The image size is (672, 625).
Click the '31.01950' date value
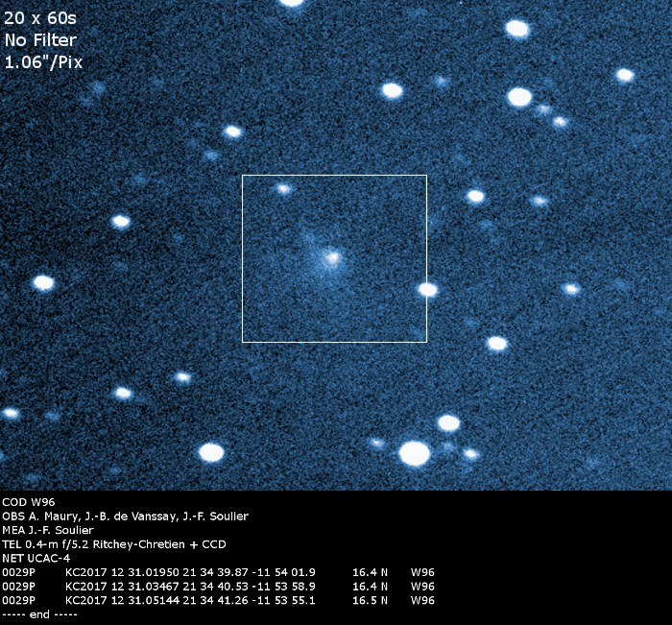(152, 572)
